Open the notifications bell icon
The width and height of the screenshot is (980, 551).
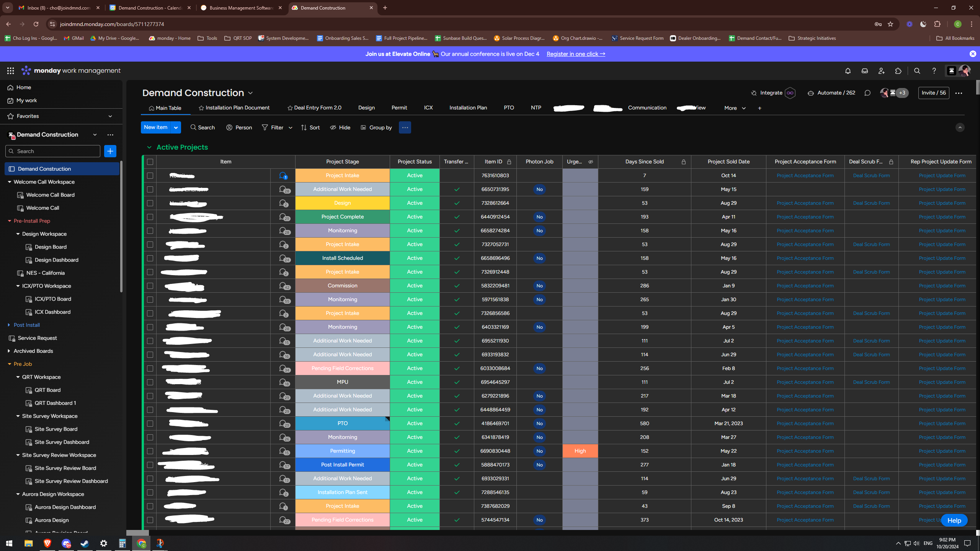[x=848, y=71]
